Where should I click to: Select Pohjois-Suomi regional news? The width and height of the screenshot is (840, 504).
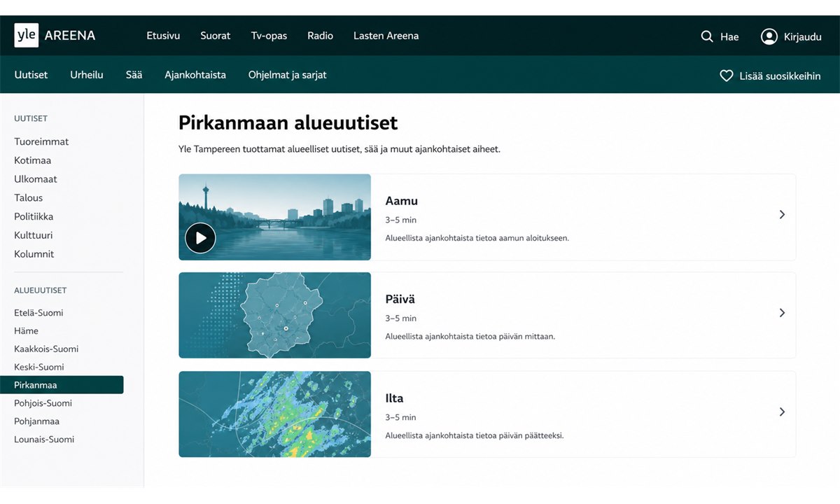43,403
